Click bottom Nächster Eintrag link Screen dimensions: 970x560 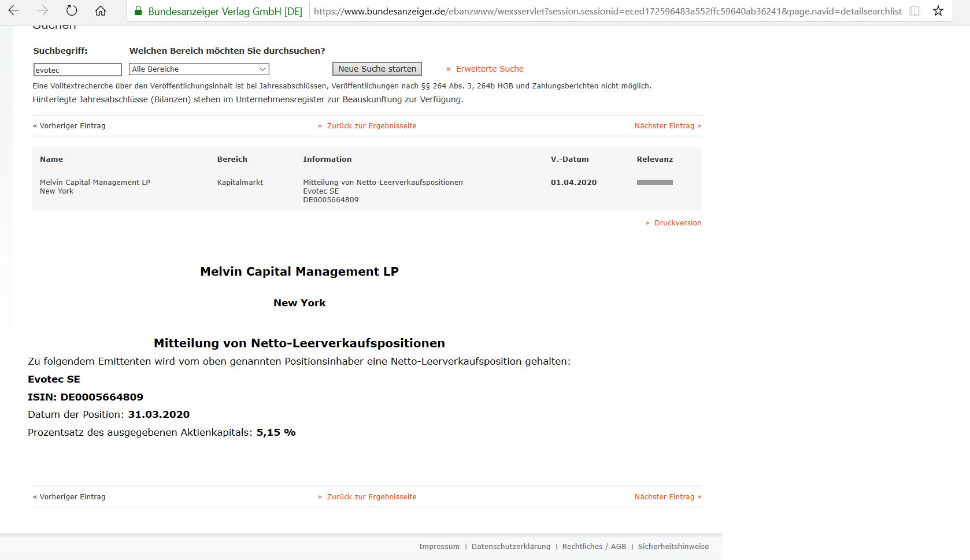tap(668, 496)
